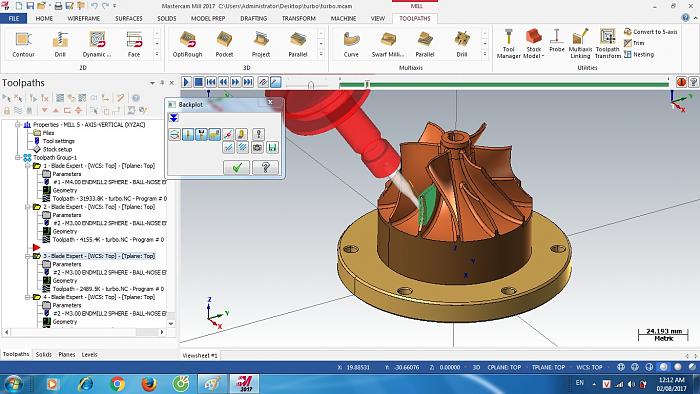Click the green backplot progress bar
Image resolution: width=700 pixels, height=394 pixels.
(504, 83)
